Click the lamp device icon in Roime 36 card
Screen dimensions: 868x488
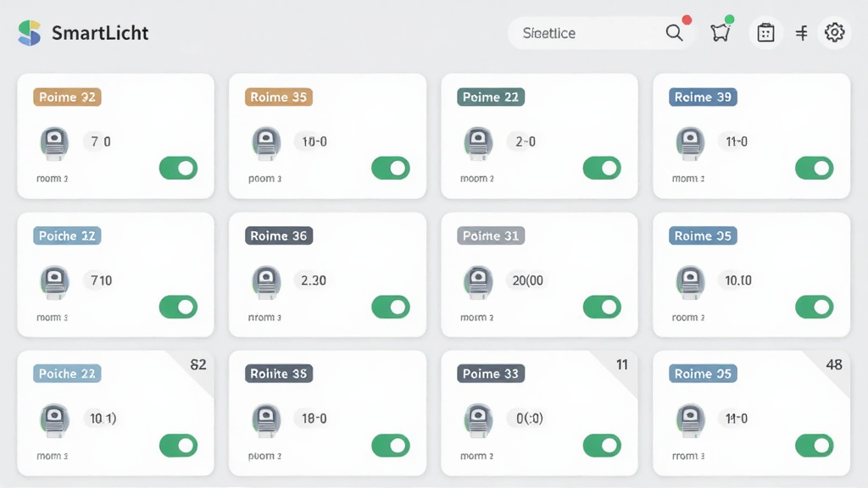(266, 282)
